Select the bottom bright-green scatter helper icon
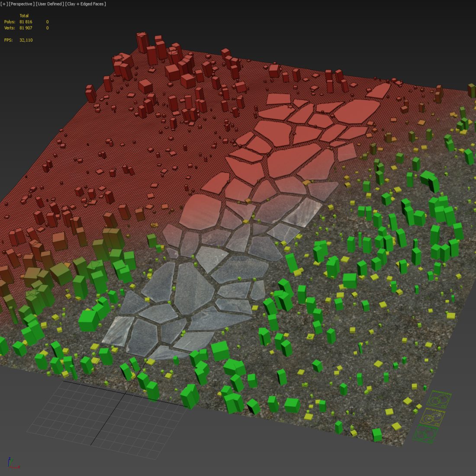This screenshot has width=476, height=476. click(425, 434)
